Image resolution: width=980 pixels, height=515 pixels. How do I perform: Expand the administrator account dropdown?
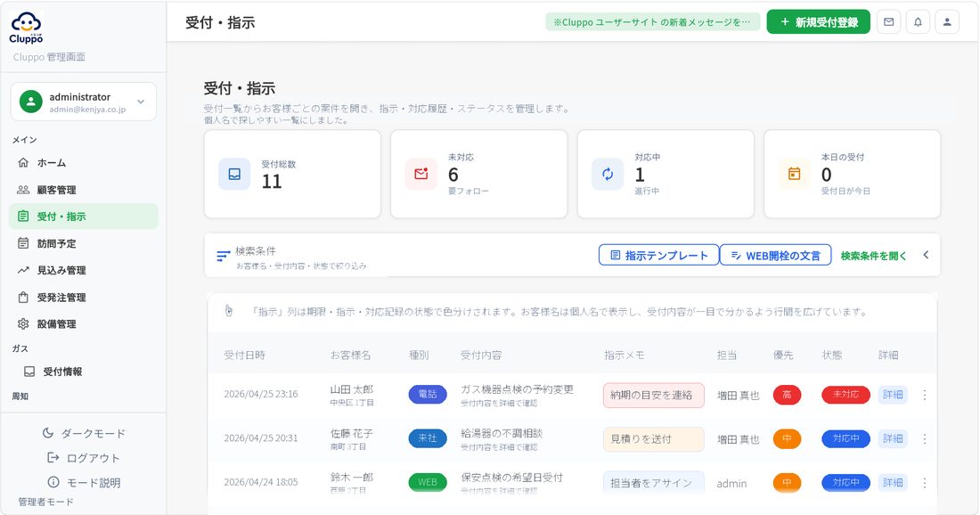pos(141,102)
